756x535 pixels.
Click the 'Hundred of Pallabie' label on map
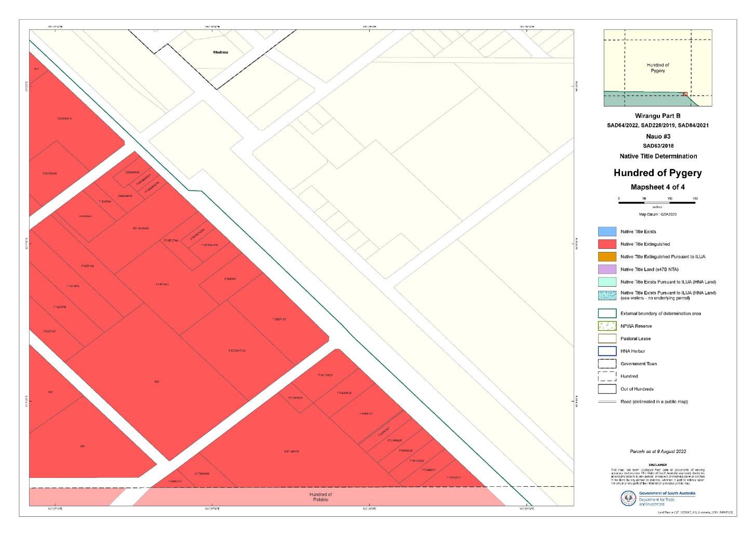[320, 497]
